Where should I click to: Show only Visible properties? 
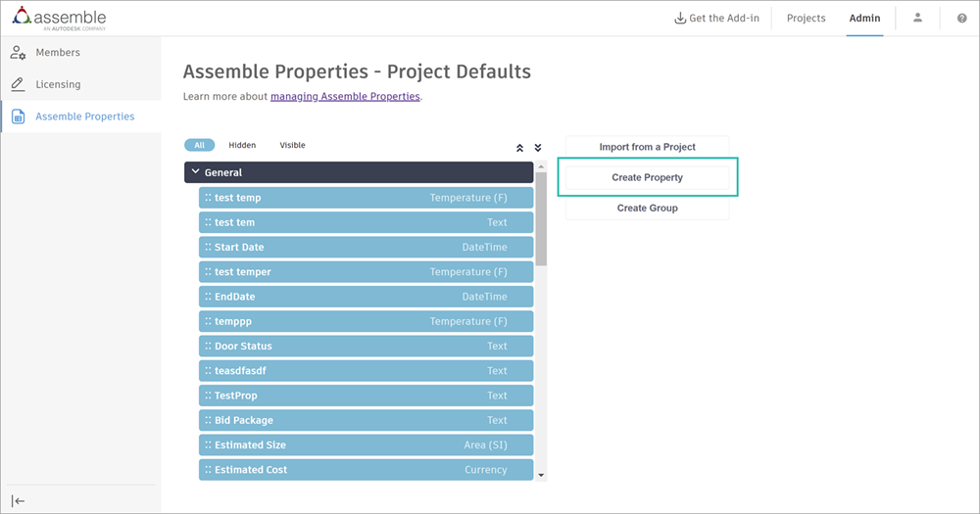click(292, 145)
